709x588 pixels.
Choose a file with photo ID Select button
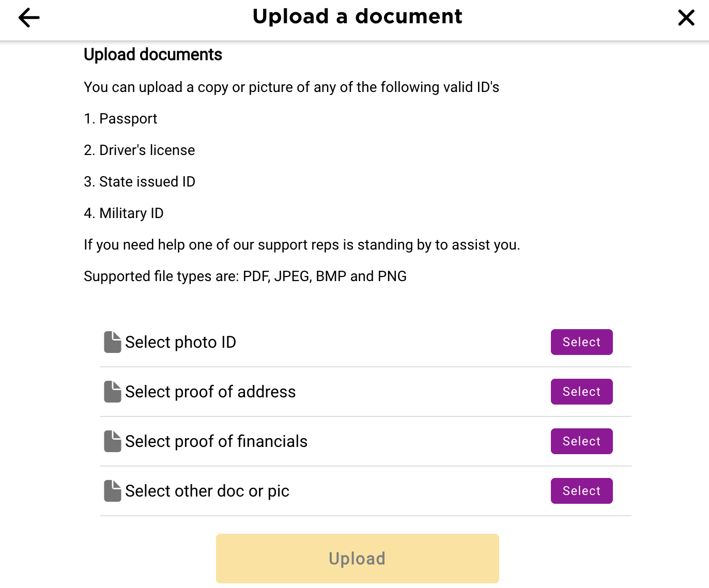point(581,342)
